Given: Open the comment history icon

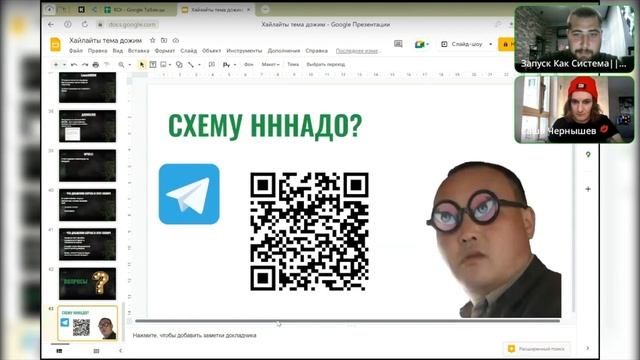Looking at the screenshot, I should pos(398,44).
